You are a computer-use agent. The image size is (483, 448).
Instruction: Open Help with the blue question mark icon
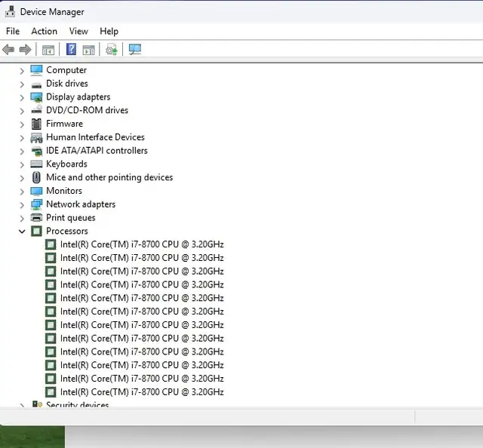[x=72, y=49]
